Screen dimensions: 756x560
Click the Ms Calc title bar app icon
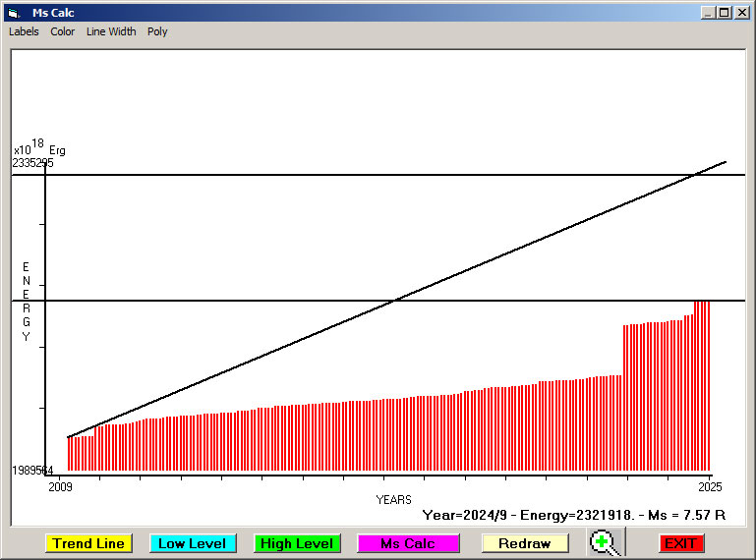pos(13,13)
